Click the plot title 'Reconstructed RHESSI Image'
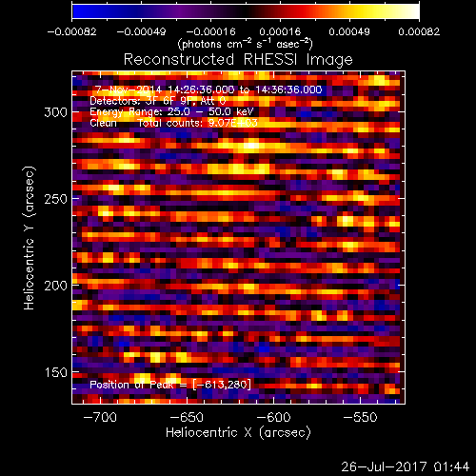This screenshot has width=476, height=476. tap(238, 60)
